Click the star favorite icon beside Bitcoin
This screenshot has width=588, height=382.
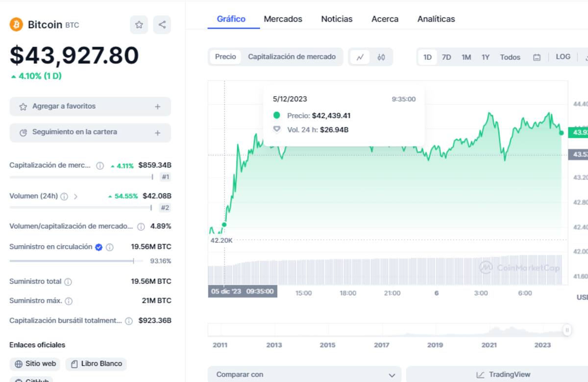coord(139,25)
